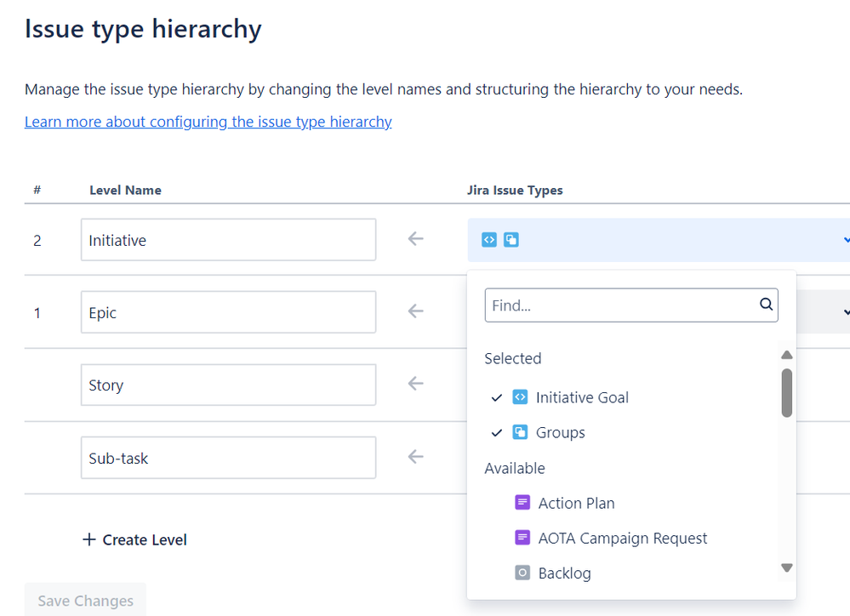Viewport: 850px width, 616px height.
Task: Expand the Epic issue types dropdown
Action: [x=845, y=313]
